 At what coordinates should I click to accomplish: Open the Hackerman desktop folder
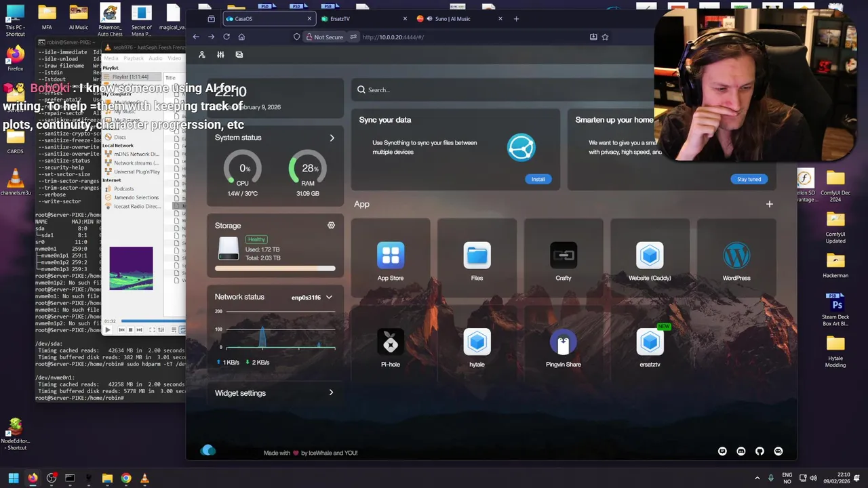835,265
